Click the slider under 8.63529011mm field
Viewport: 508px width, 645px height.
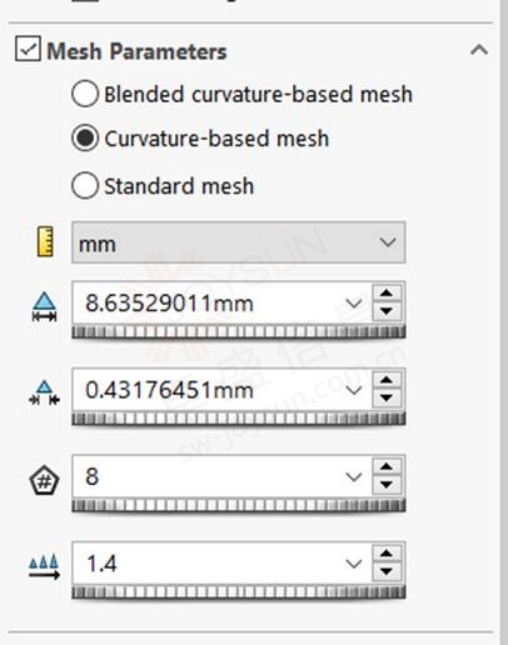point(239,332)
